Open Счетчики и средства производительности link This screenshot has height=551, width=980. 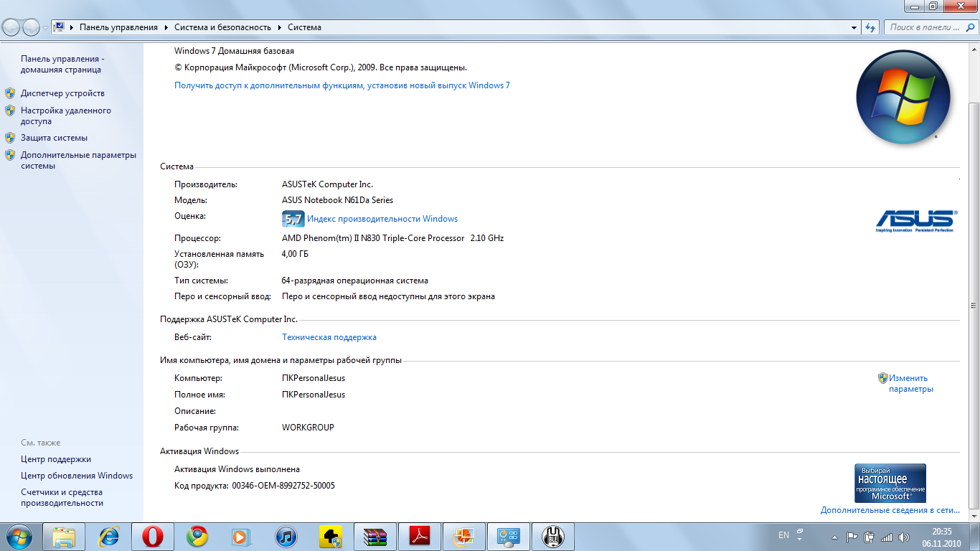coord(62,498)
